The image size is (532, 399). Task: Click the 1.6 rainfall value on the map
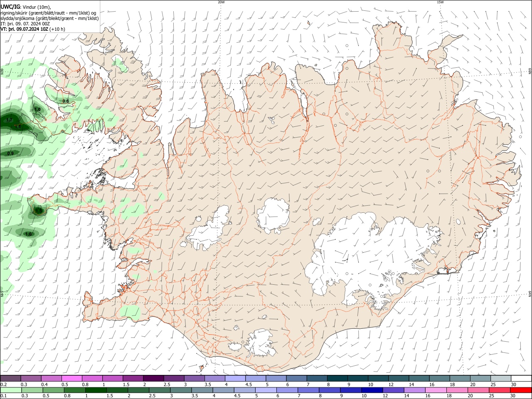tap(18, 126)
